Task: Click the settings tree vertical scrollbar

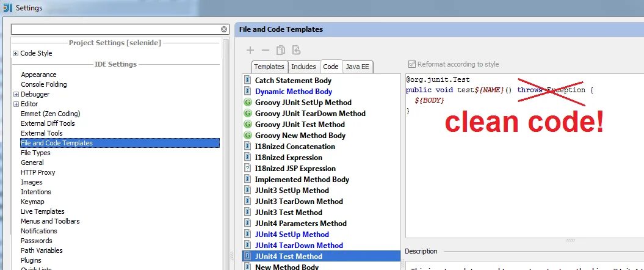Action: [225, 154]
